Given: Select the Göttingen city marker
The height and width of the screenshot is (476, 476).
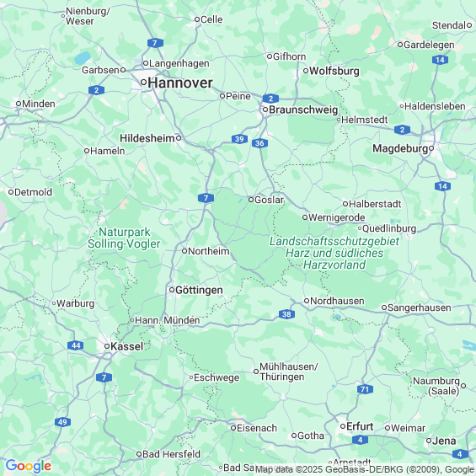Looking at the screenshot, I should 172,290.
